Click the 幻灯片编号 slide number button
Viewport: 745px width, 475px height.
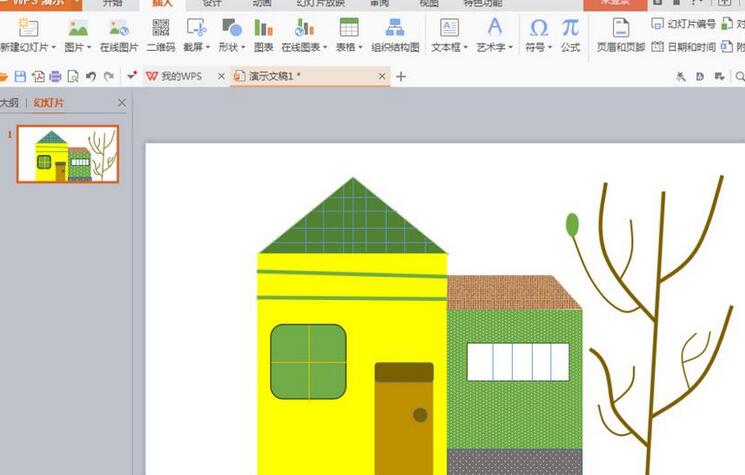tap(683, 23)
